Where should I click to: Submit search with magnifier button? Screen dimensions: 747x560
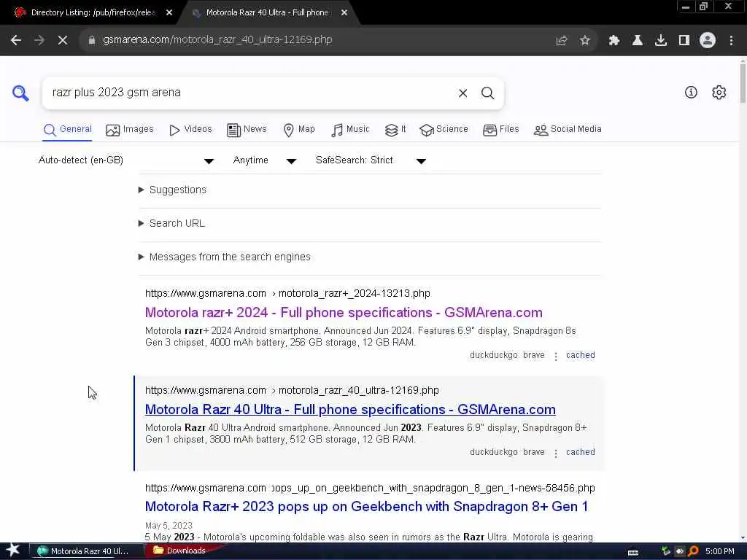487,93
